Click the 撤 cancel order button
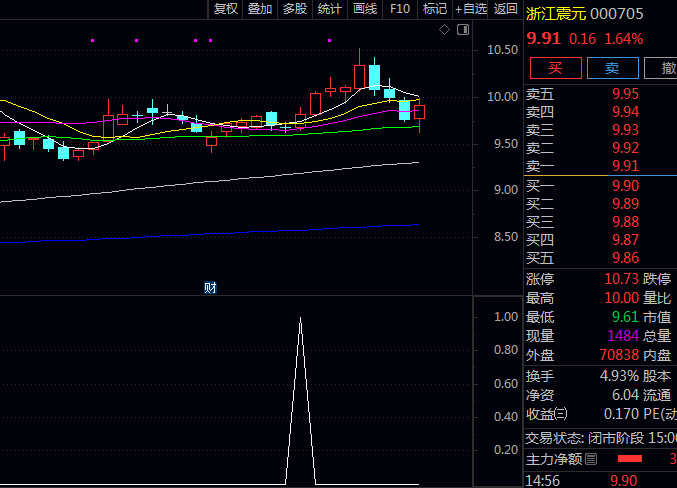Viewport: 677px width, 488px height. [662, 68]
